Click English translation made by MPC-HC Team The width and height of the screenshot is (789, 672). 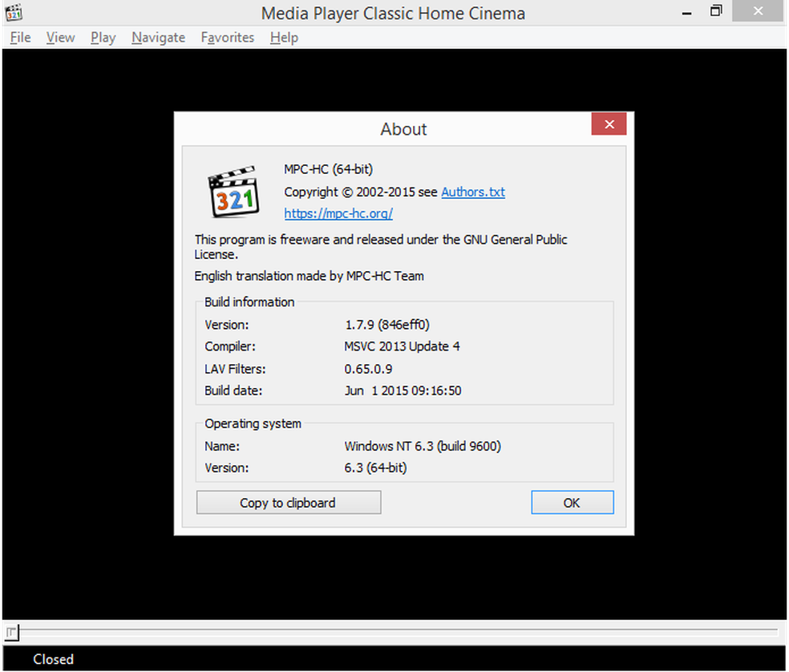[309, 276]
